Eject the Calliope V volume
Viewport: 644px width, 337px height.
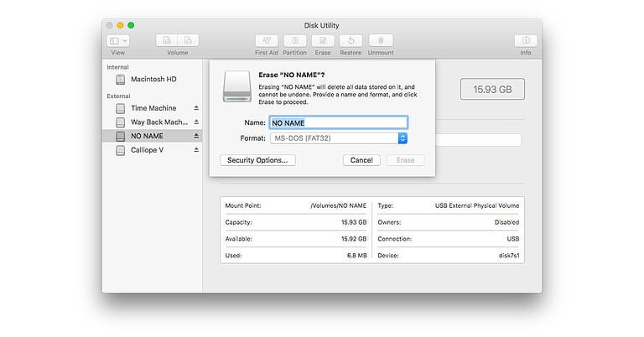click(x=196, y=150)
